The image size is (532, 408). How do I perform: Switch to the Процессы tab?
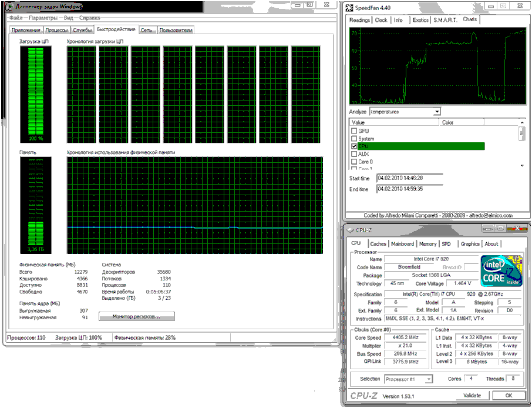tap(57, 30)
